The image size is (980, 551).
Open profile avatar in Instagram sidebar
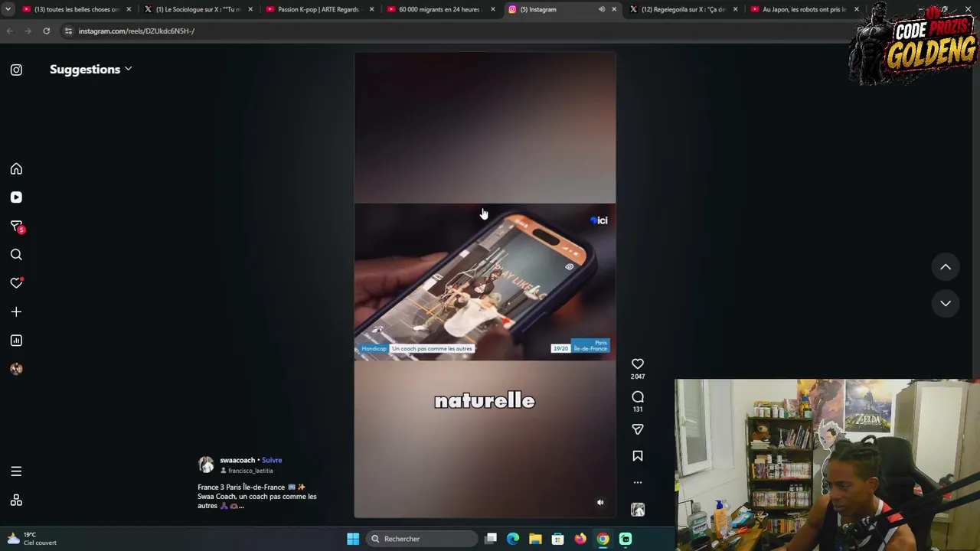(x=16, y=369)
